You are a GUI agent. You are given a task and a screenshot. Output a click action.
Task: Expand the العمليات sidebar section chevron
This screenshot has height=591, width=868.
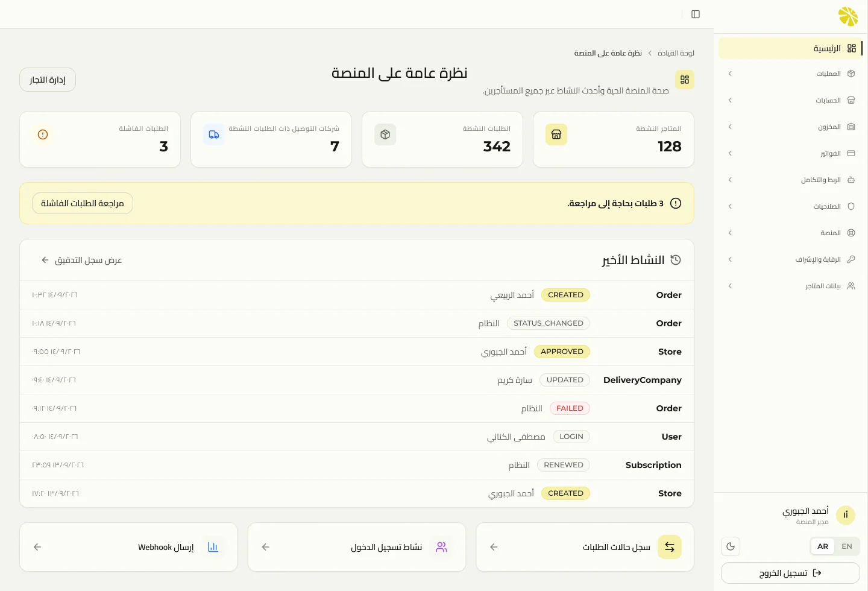(x=730, y=74)
